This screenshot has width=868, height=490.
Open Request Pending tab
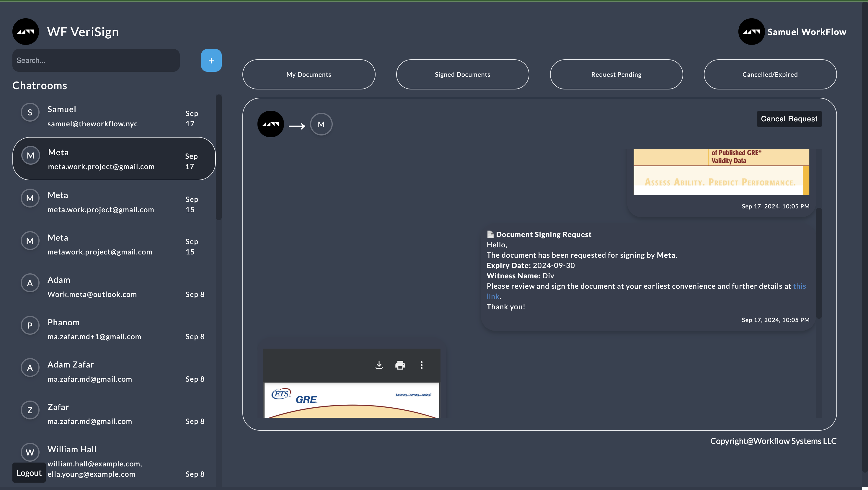tap(616, 74)
